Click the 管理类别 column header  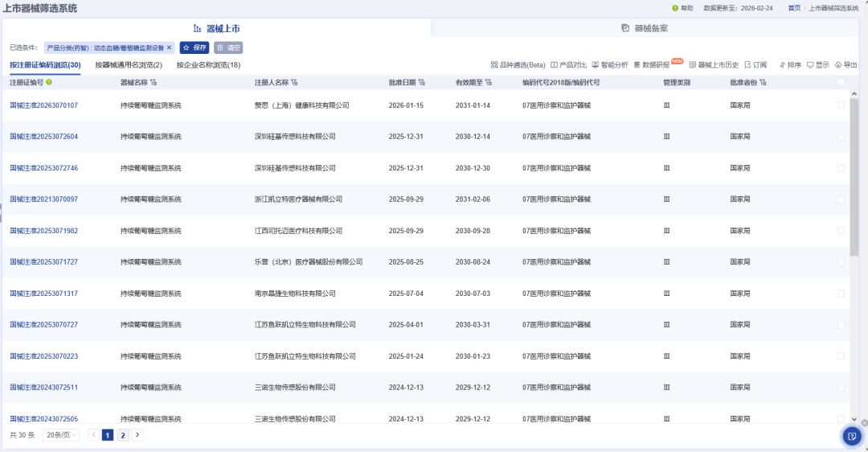pyautogui.click(x=677, y=82)
